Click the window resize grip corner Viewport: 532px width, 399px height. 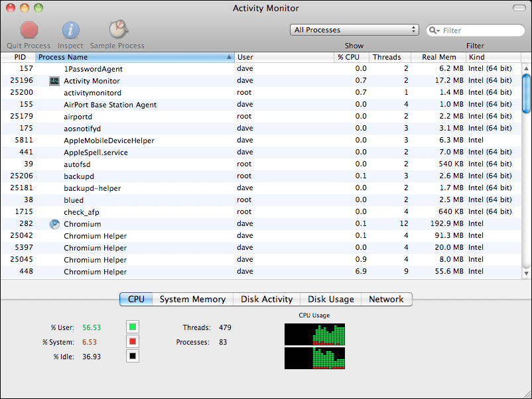point(527,394)
